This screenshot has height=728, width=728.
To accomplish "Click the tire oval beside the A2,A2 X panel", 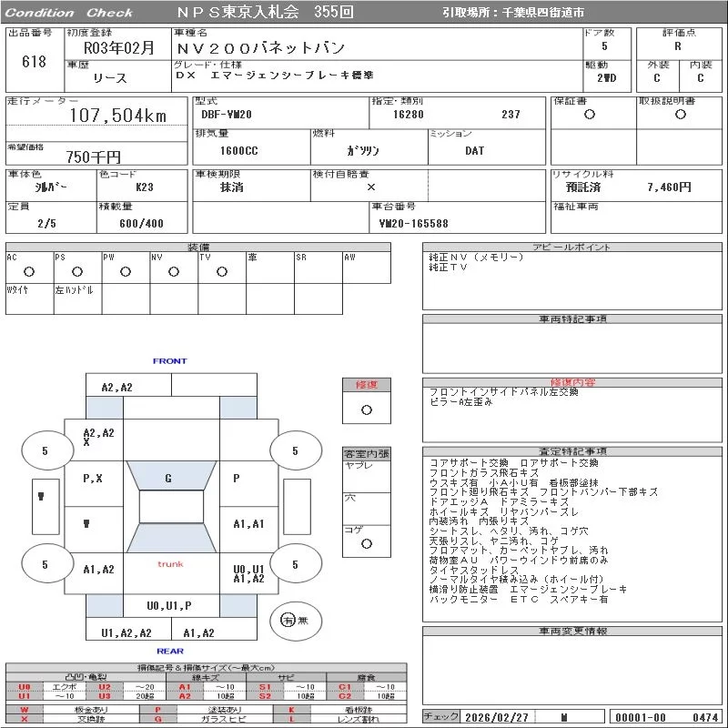I will point(45,450).
